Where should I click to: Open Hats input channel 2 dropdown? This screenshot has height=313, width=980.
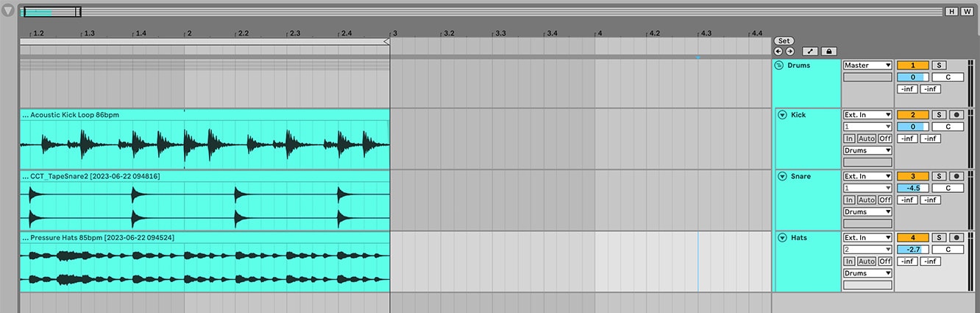click(x=868, y=249)
